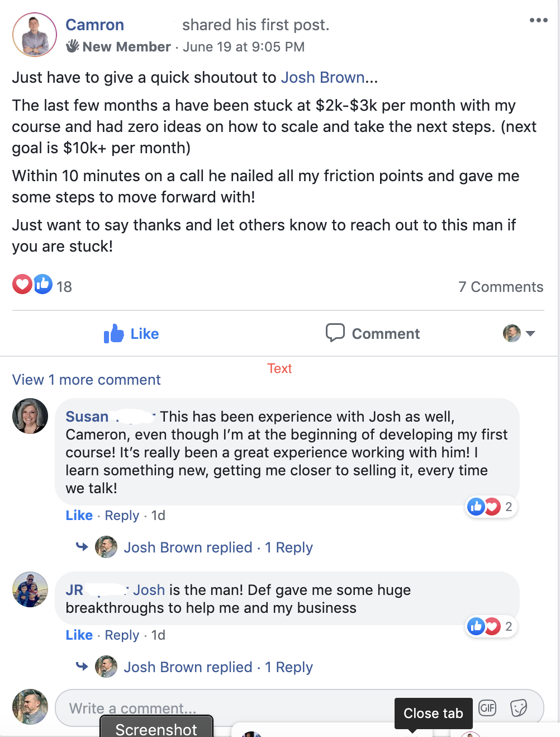Expand View 1 more comment
Screen dimensions: 560x737
[87, 380]
